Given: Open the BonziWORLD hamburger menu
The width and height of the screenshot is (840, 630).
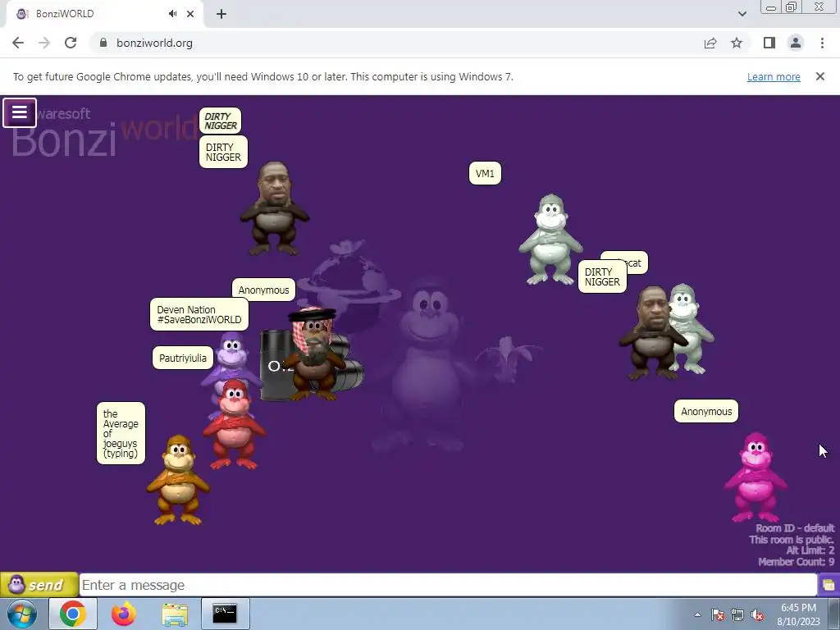Looking at the screenshot, I should click(x=20, y=112).
